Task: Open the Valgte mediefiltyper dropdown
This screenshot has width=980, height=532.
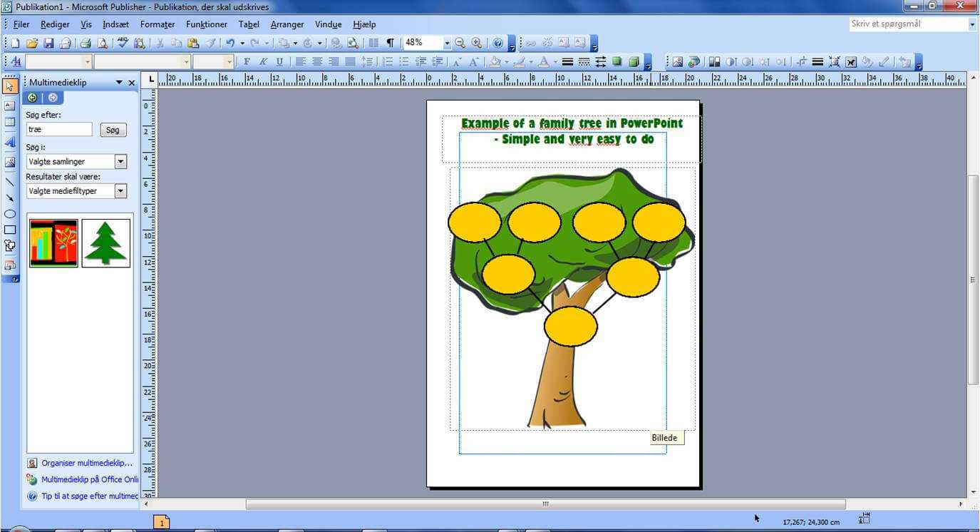Action: point(120,191)
